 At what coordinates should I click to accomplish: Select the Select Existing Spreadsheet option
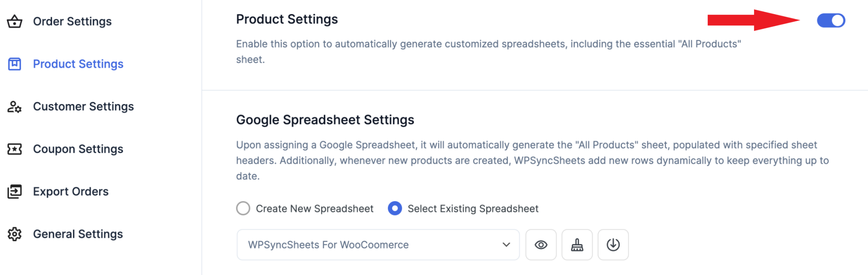pyautogui.click(x=395, y=208)
